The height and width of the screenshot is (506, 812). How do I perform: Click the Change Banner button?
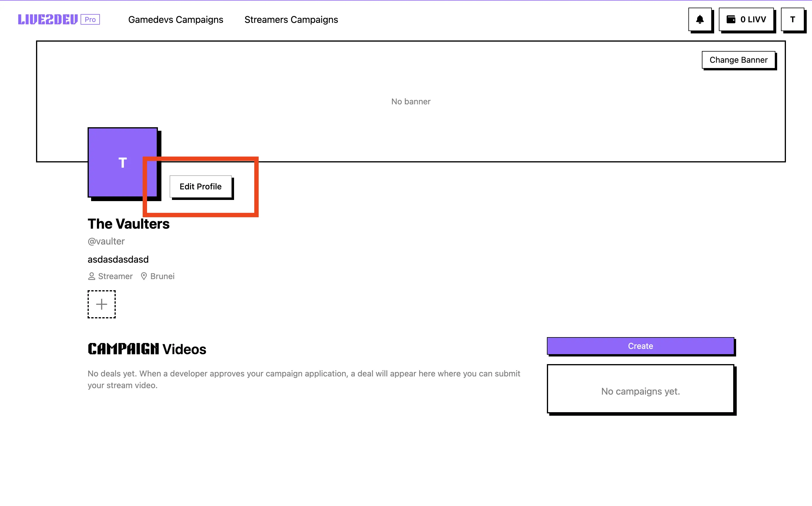738,60
